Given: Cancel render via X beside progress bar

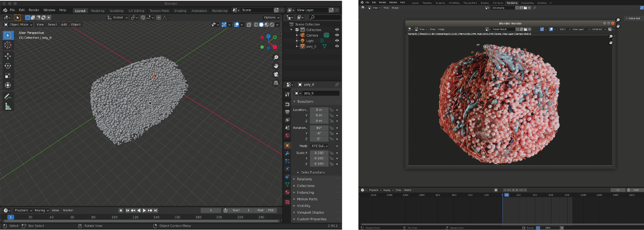Looking at the screenshot, I should tap(562, 228).
